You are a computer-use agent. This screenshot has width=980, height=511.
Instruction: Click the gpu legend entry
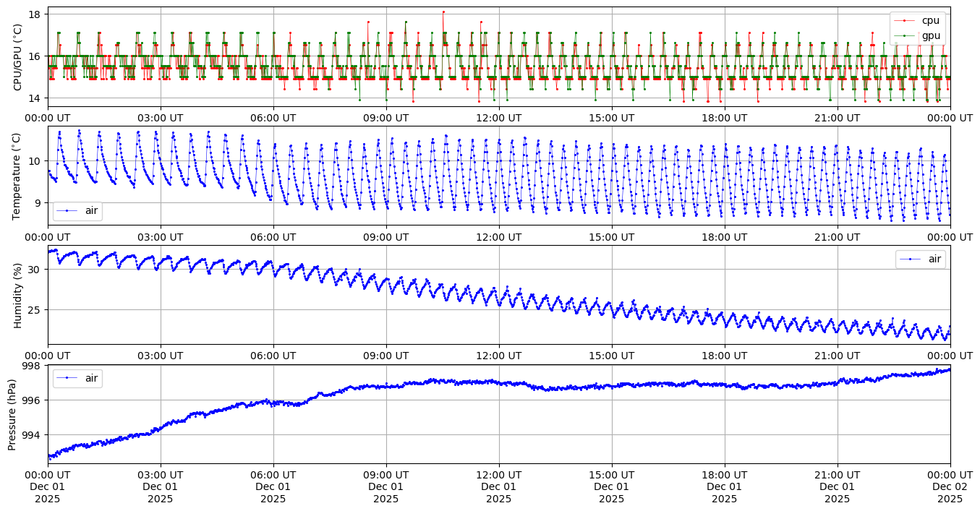click(x=930, y=35)
